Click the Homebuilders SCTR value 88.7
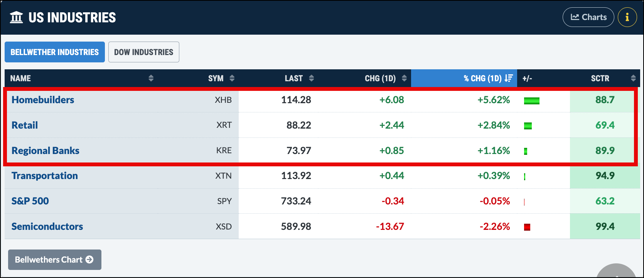The width and height of the screenshot is (644, 278). coord(605,100)
